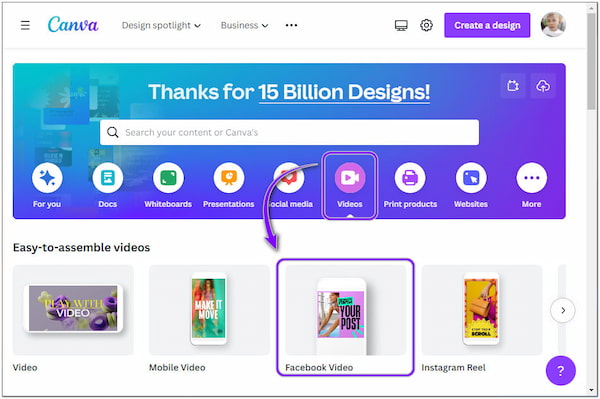This screenshot has width=600, height=399.
Task: Click the Mobile Video label
Action: (x=177, y=368)
